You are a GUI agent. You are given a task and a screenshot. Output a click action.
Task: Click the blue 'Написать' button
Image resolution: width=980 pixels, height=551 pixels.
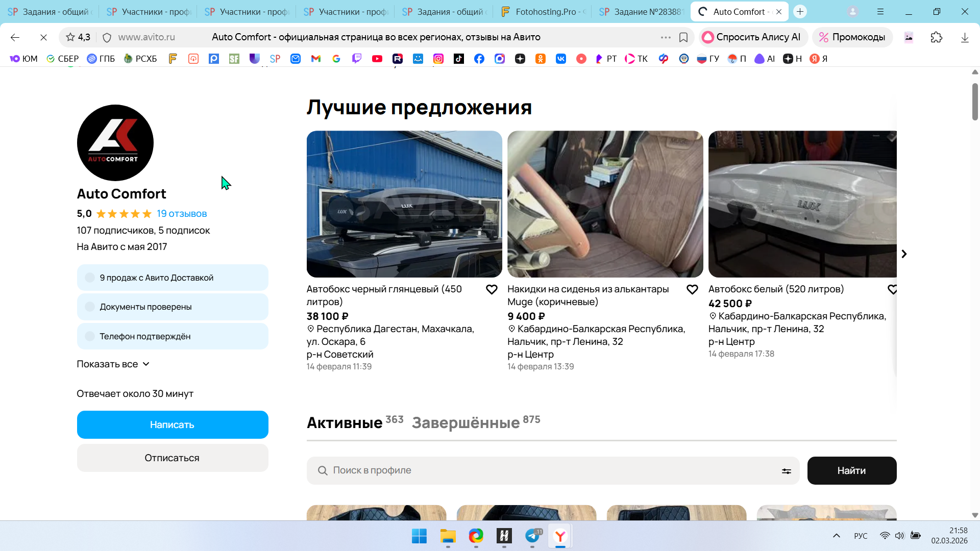173,424
